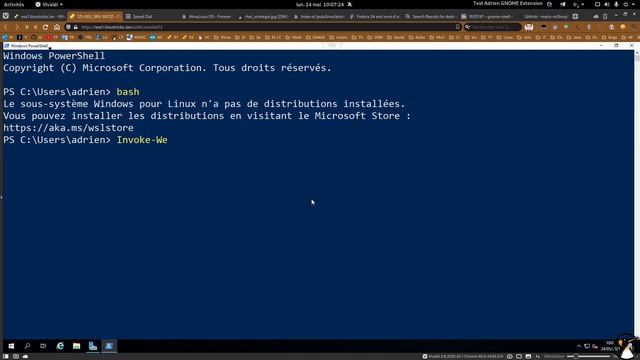The height and width of the screenshot is (360, 640).
Task: Reload the current page
Action: (45, 27)
